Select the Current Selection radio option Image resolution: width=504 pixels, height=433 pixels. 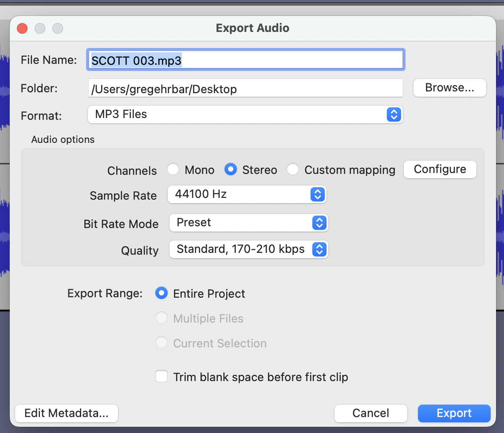click(x=161, y=342)
